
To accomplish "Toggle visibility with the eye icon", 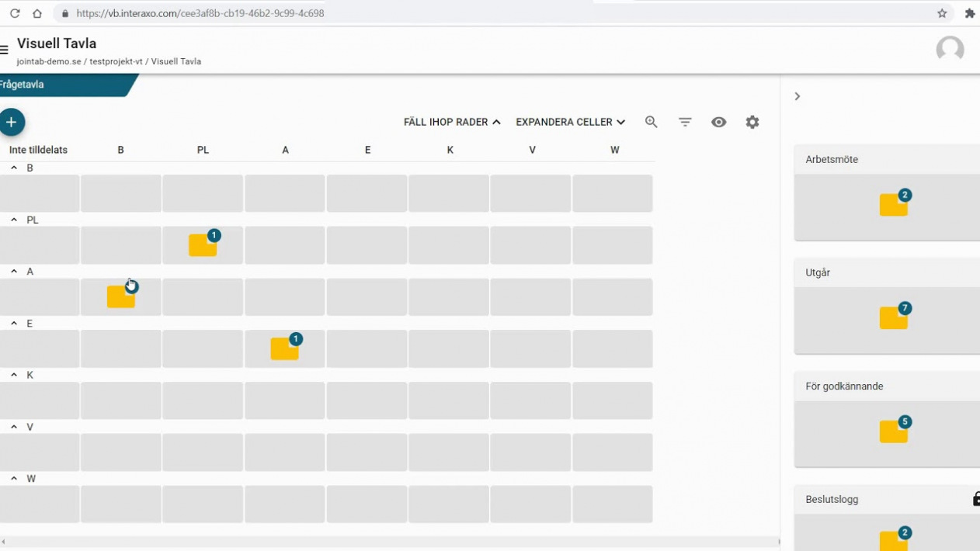I will point(719,122).
